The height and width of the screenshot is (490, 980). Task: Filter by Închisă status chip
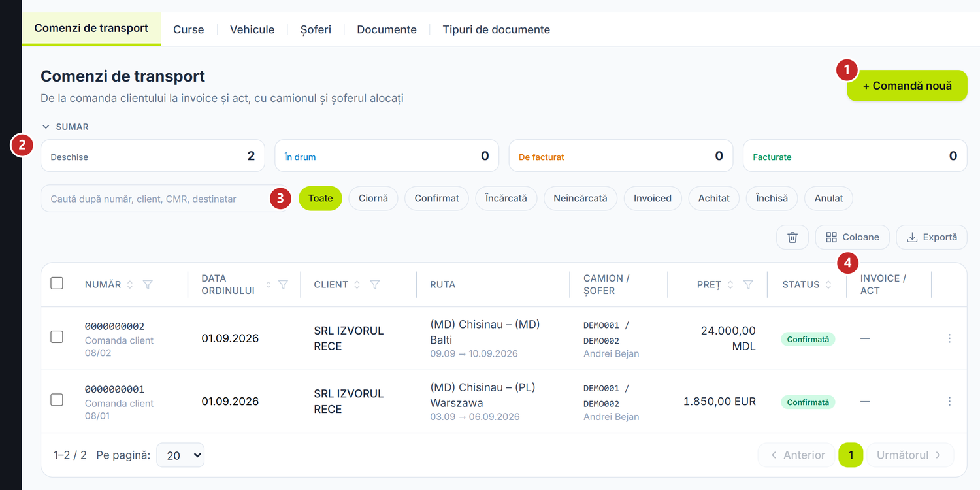[x=772, y=198]
